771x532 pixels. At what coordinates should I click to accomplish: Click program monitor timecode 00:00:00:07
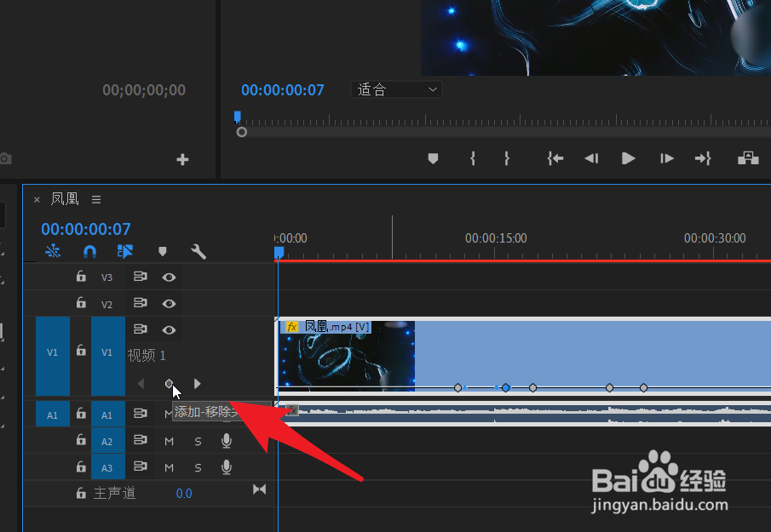pyautogui.click(x=282, y=90)
